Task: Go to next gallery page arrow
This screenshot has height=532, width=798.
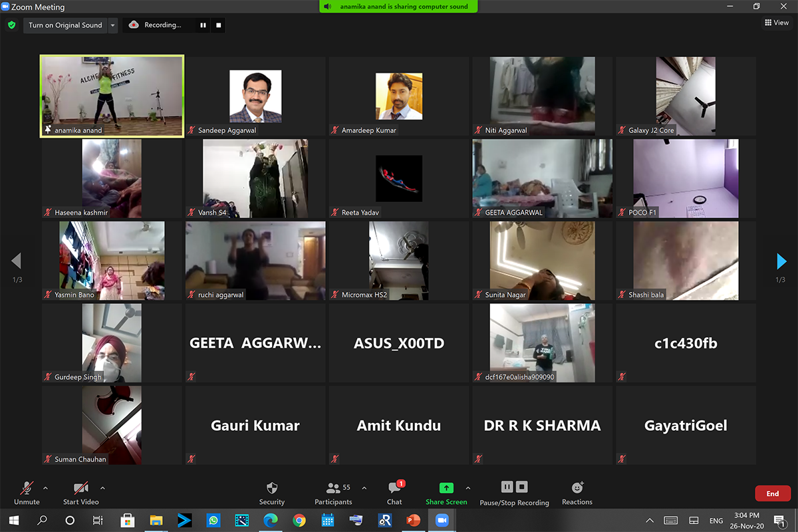Action: click(781, 261)
